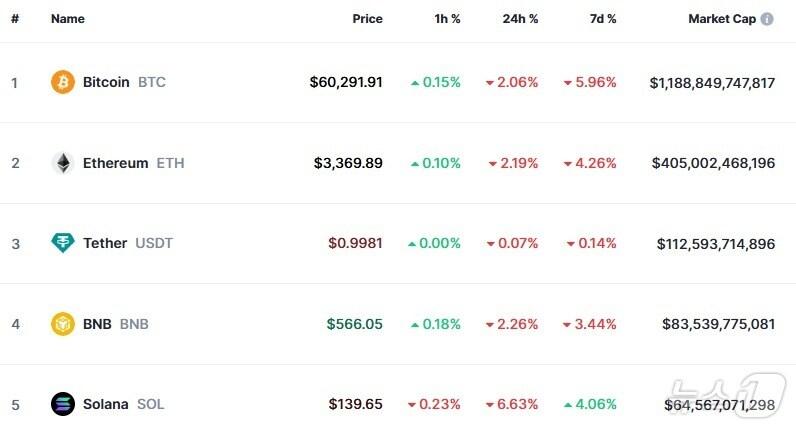
Task: Click Bitcoin's $60,291.91 price
Action: click(346, 82)
